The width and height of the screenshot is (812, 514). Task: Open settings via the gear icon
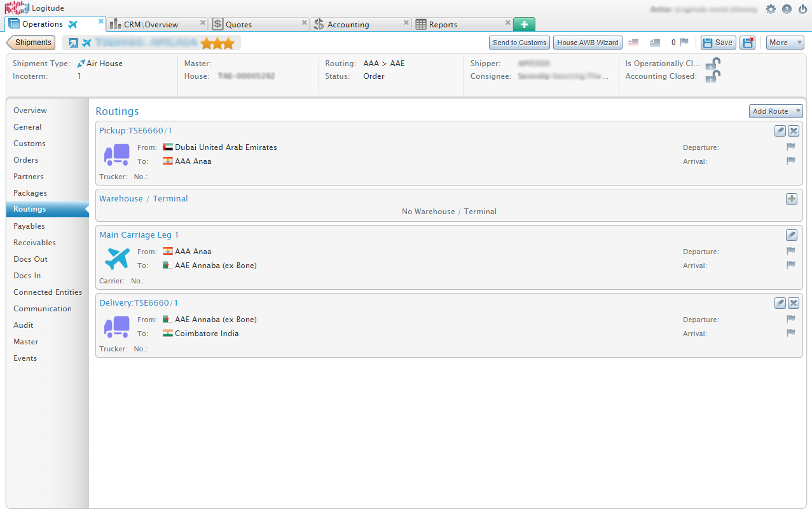point(771,9)
